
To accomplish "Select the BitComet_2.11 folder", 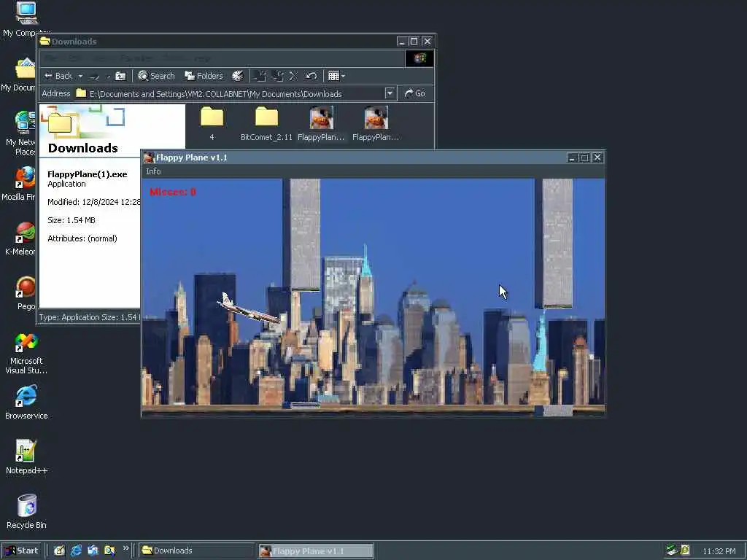I will tap(266, 123).
